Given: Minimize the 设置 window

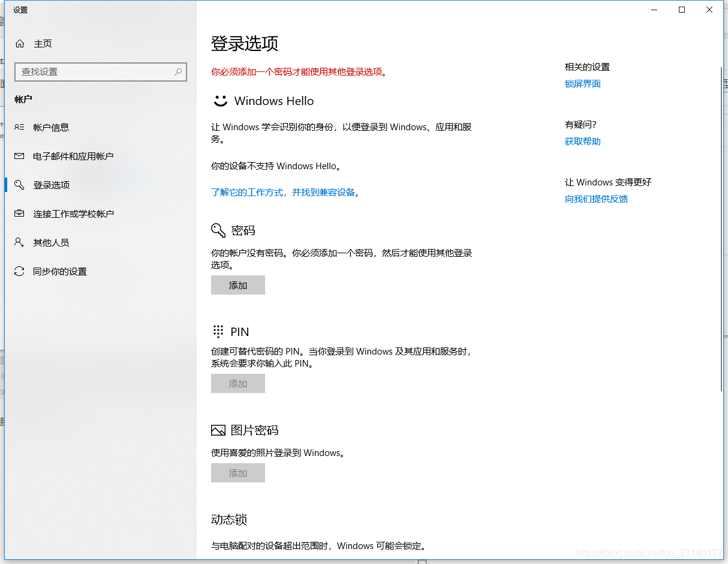Looking at the screenshot, I should (x=654, y=10).
